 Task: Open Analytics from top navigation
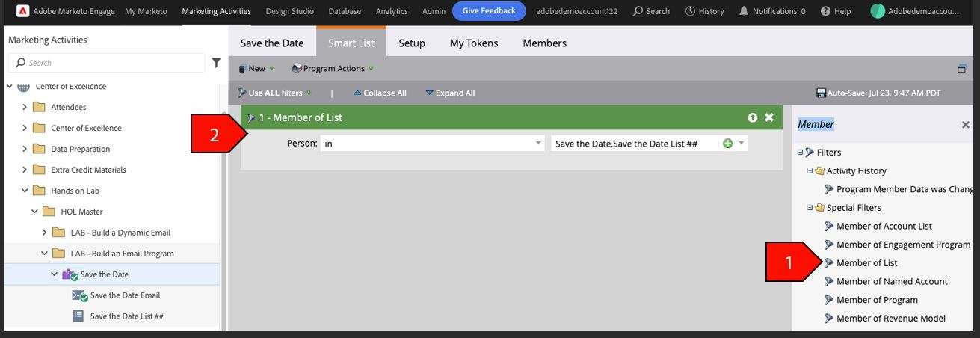coord(392,11)
